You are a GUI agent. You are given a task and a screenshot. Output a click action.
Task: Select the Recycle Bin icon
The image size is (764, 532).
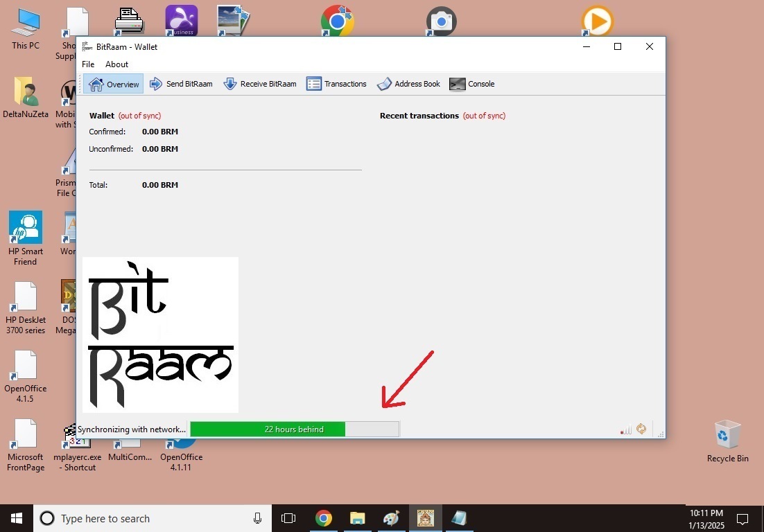coord(727,441)
